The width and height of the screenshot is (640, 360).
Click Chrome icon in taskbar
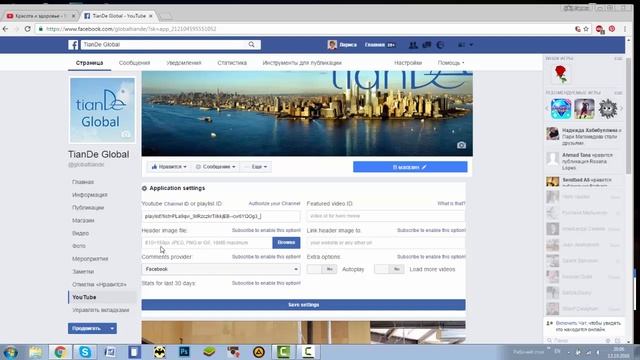pos(60,352)
